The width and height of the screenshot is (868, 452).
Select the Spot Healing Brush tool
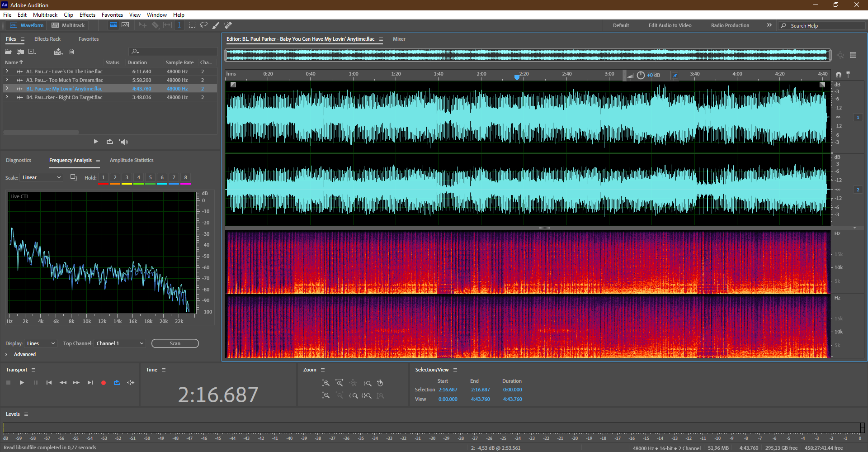coord(228,25)
